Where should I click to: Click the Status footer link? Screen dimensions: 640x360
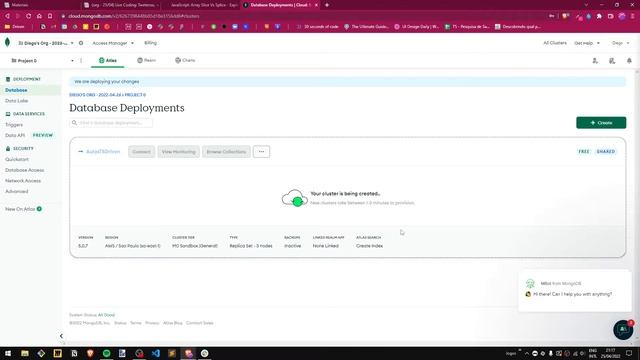120,323
